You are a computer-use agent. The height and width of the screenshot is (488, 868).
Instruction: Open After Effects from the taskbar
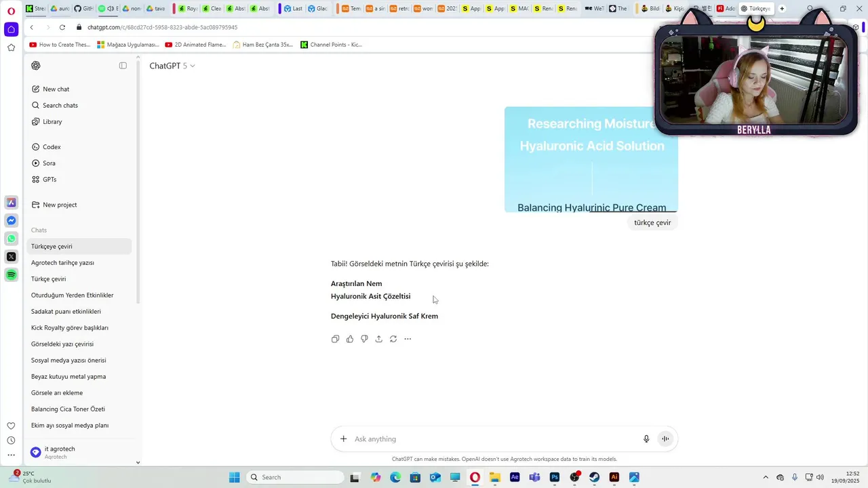click(515, 477)
